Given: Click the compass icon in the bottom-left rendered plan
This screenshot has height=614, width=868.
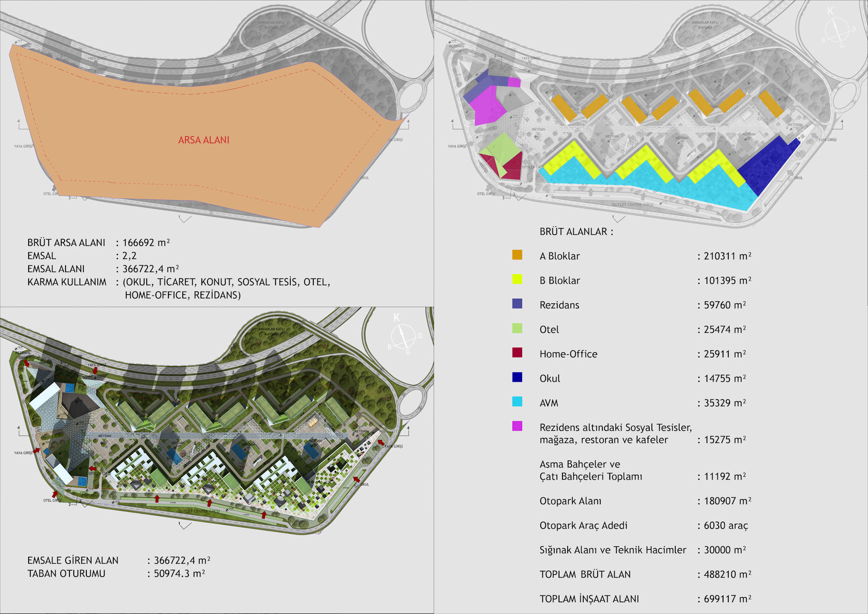Looking at the screenshot, I should coord(403,337).
